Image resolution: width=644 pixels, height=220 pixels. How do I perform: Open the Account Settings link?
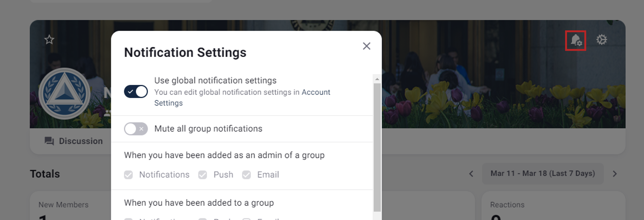315,92
